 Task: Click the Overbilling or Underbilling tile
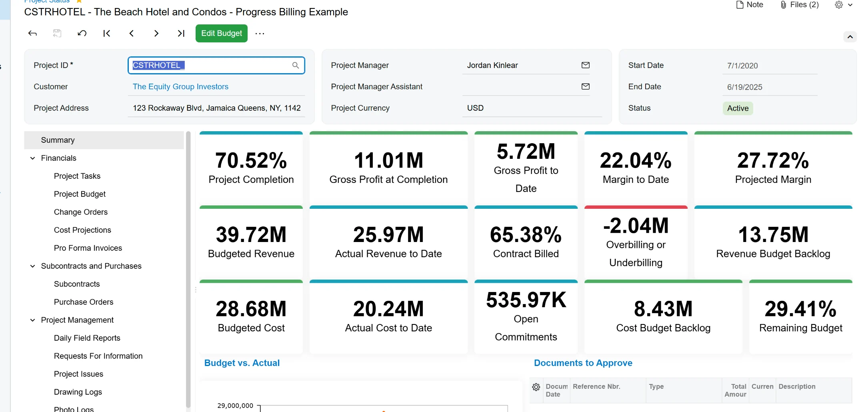636,242
